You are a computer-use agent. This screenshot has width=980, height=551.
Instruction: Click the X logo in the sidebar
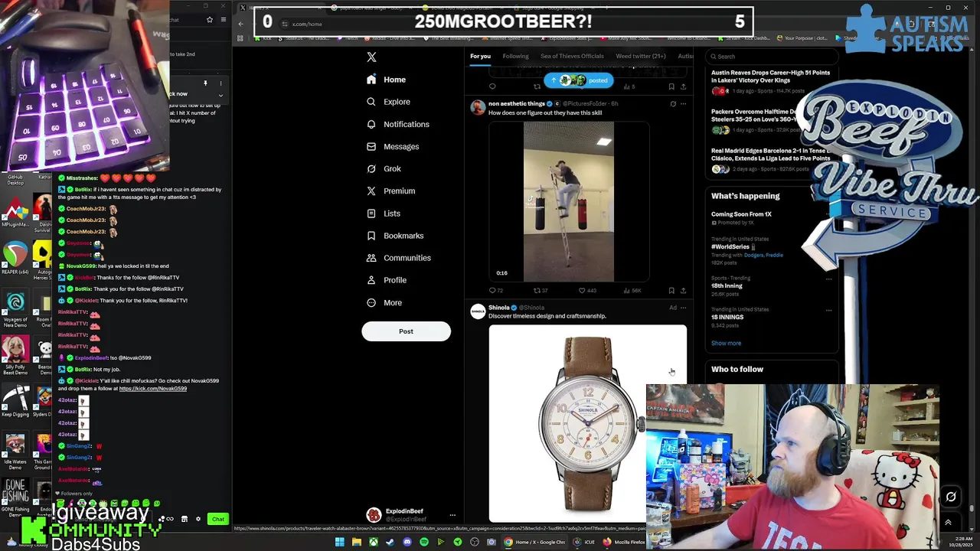tap(371, 57)
